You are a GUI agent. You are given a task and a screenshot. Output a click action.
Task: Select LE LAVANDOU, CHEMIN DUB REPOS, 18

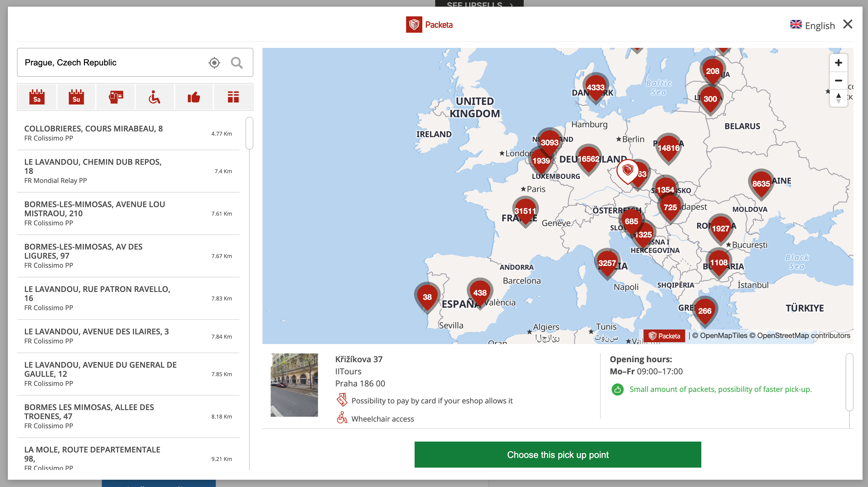[128, 171]
